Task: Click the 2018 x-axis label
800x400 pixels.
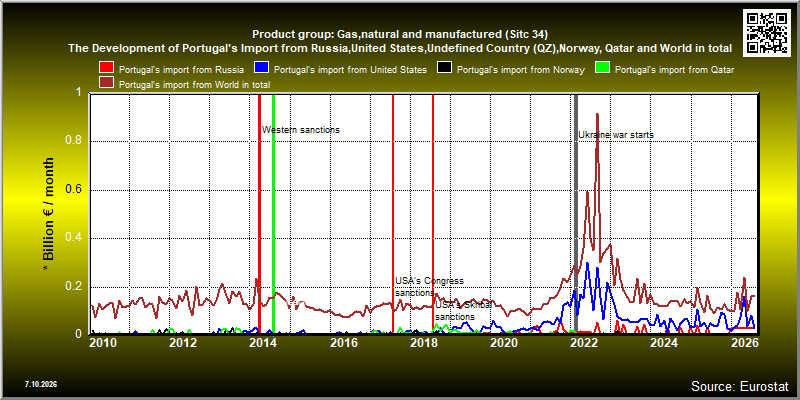Action: (424, 342)
